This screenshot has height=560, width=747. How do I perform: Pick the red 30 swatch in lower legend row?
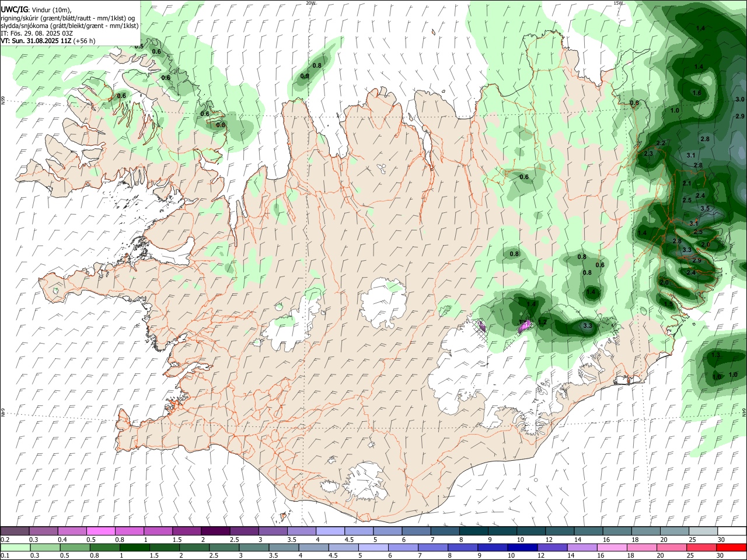pyautogui.click(x=731, y=547)
